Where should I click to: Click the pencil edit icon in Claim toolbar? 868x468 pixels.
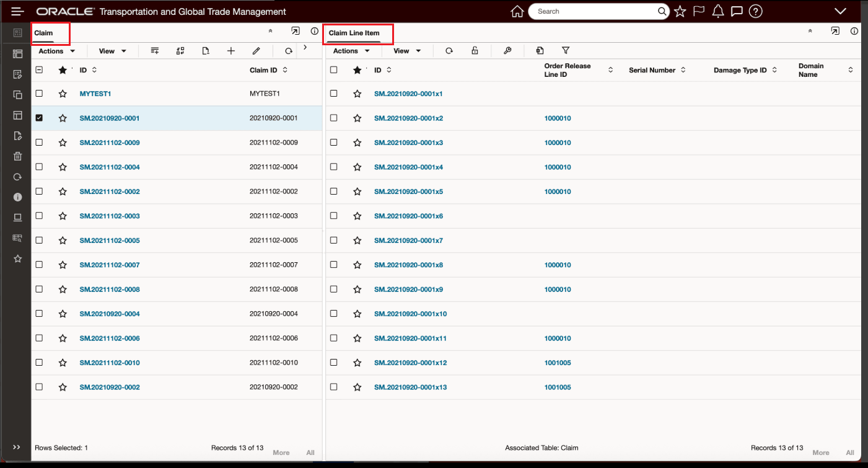click(x=256, y=51)
